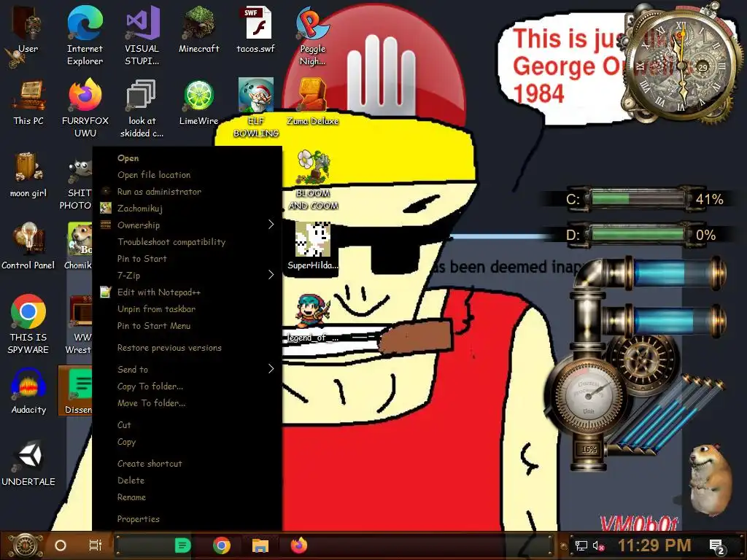
Task: Open Firefox from the taskbar
Action: [x=299, y=545]
